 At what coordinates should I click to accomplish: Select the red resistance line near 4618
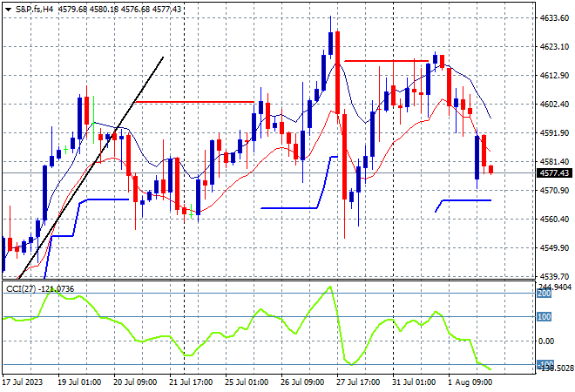point(387,61)
